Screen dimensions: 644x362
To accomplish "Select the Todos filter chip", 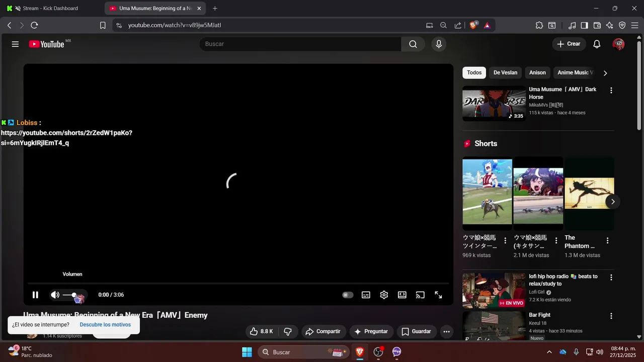I will (474, 73).
